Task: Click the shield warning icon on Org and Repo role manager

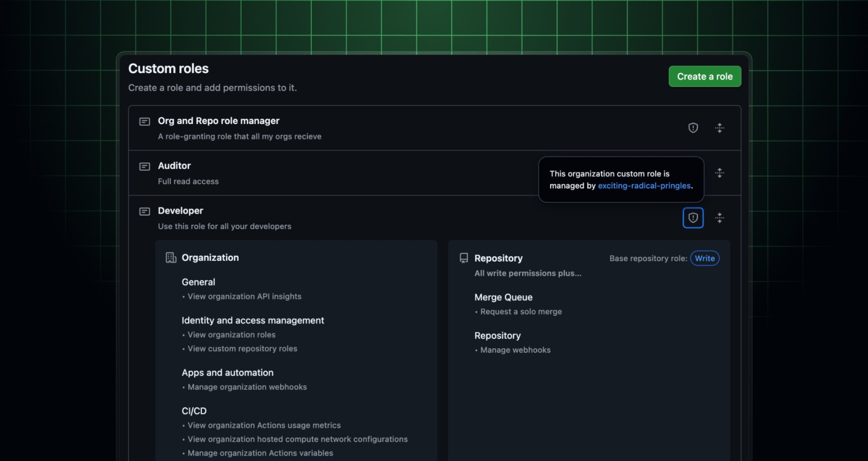Action: click(x=693, y=127)
